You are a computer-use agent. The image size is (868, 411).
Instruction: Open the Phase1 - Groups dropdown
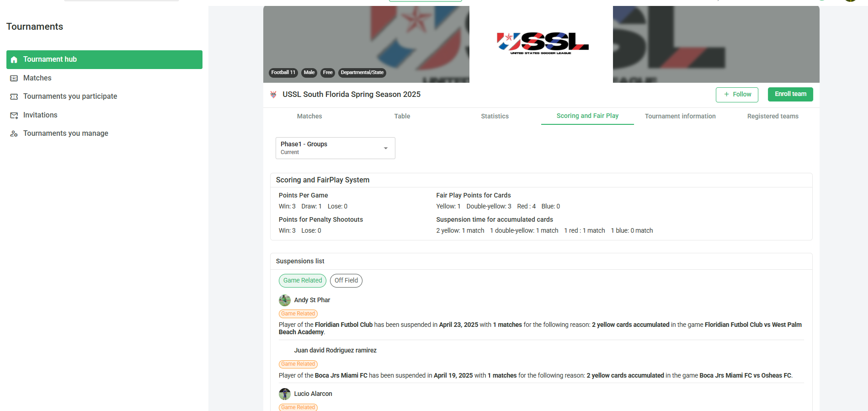pos(335,148)
